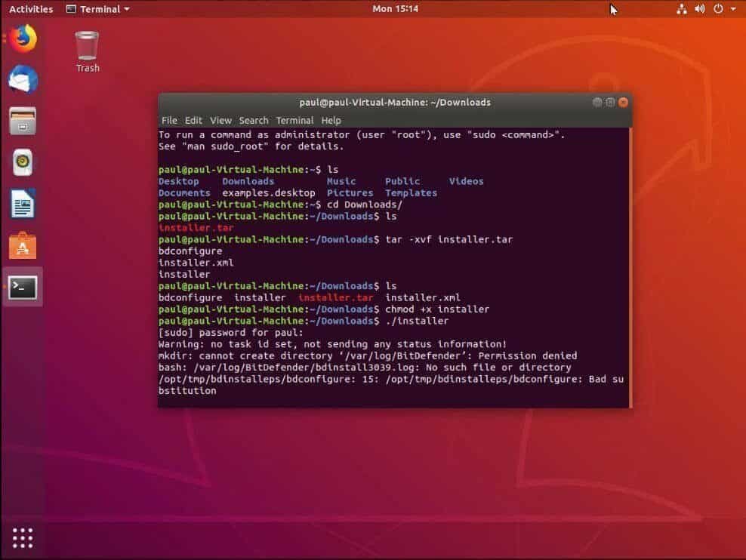
Task: Expand the system menu arrow in top bar
Action: [x=733, y=9]
